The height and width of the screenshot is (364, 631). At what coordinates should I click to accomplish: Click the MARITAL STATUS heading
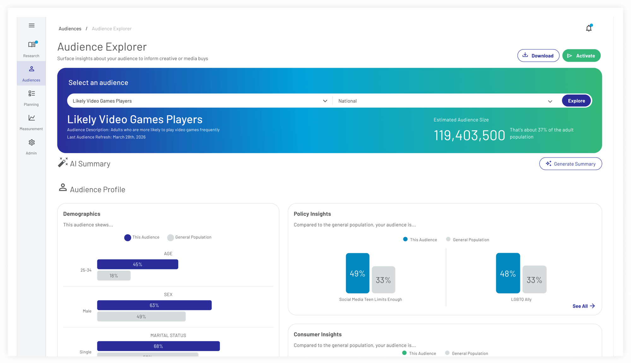tap(168, 335)
